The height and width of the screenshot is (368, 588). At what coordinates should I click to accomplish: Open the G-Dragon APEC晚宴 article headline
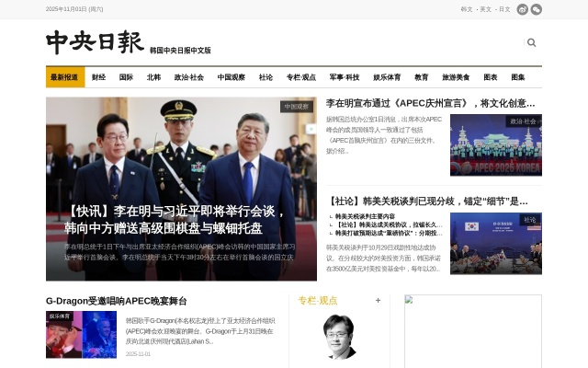[117, 301]
